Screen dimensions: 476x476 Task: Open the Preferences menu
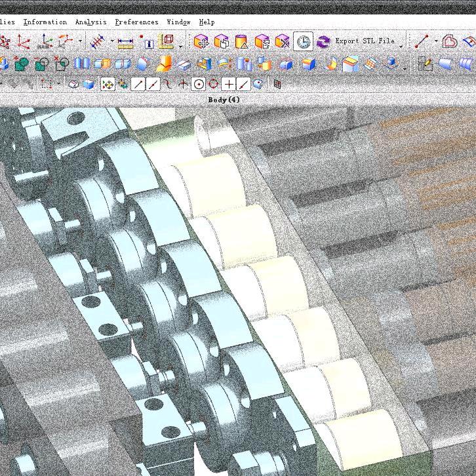[136, 22]
